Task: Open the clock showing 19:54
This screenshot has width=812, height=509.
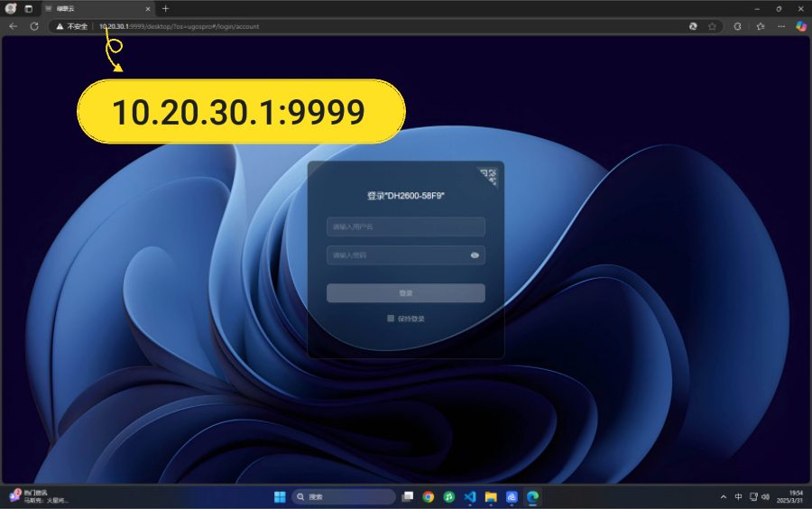Action: 789,497
